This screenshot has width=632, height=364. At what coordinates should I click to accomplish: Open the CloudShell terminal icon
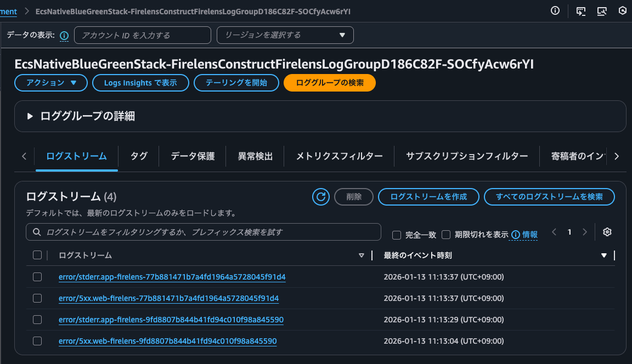point(581,11)
